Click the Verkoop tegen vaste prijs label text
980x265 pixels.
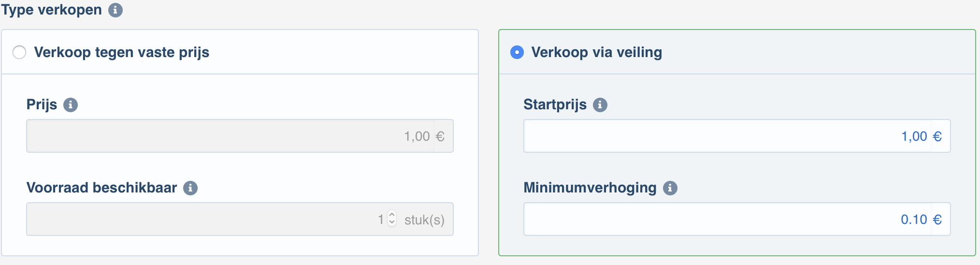click(x=122, y=52)
